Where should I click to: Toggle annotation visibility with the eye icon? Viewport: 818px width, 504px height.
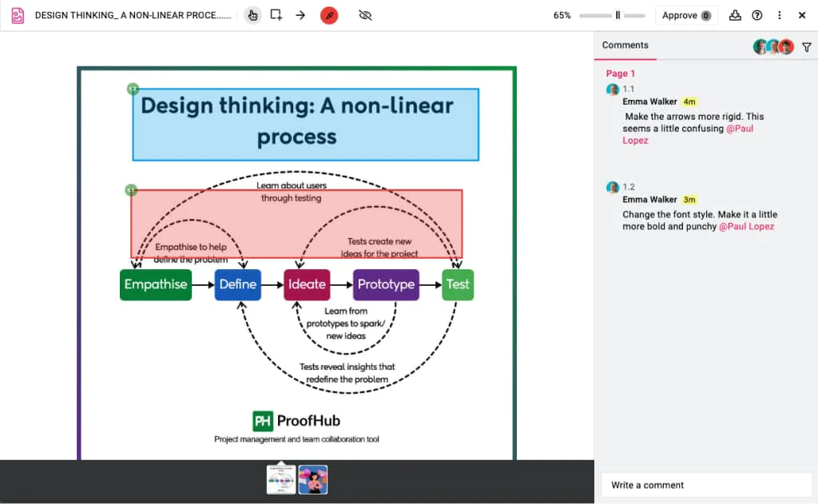pos(366,15)
